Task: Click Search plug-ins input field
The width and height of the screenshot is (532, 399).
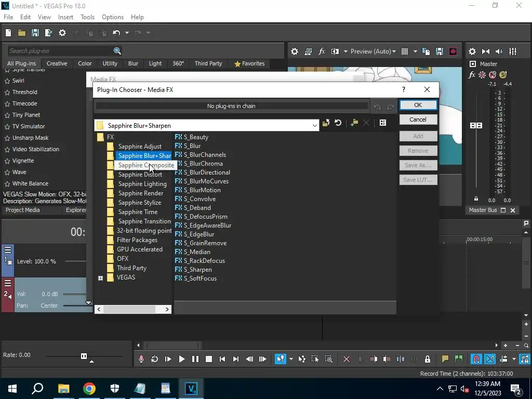Action: pyautogui.click(x=60, y=51)
